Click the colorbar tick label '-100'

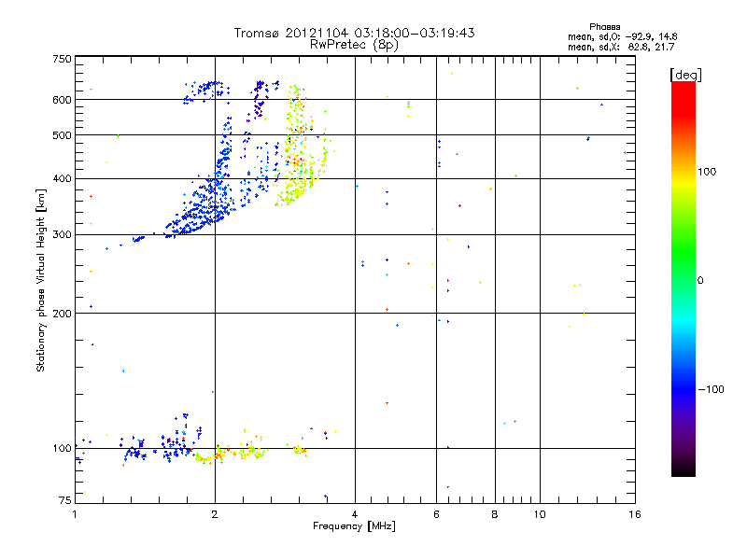point(711,389)
